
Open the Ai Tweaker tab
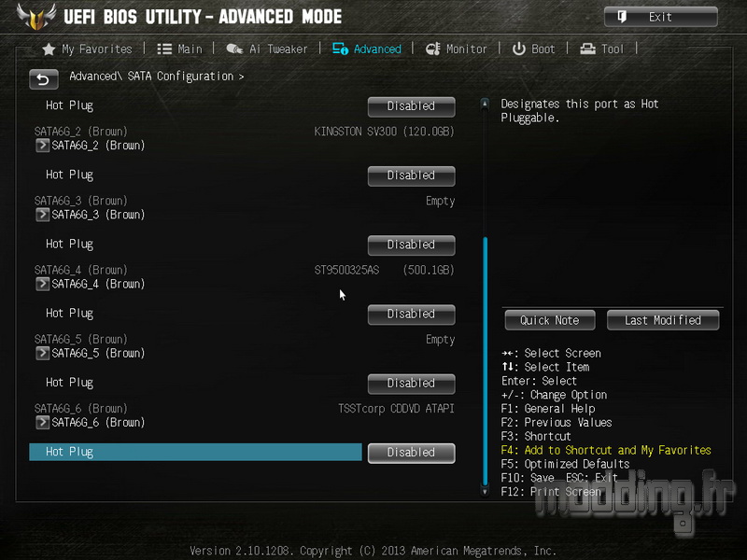[x=267, y=49]
